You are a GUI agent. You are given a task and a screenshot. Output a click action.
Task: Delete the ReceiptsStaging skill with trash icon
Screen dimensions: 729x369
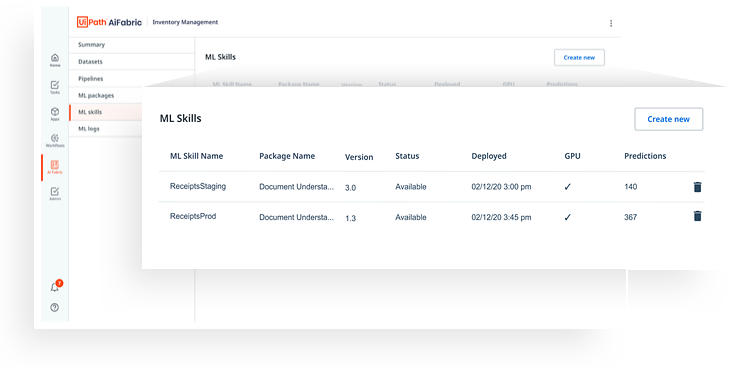(697, 187)
